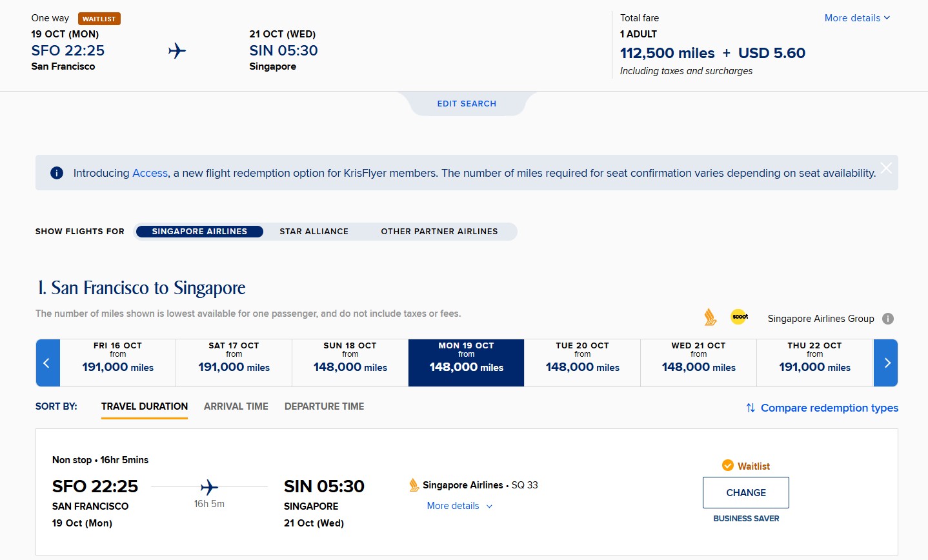Switch flights filter to Star Alliance

point(314,232)
